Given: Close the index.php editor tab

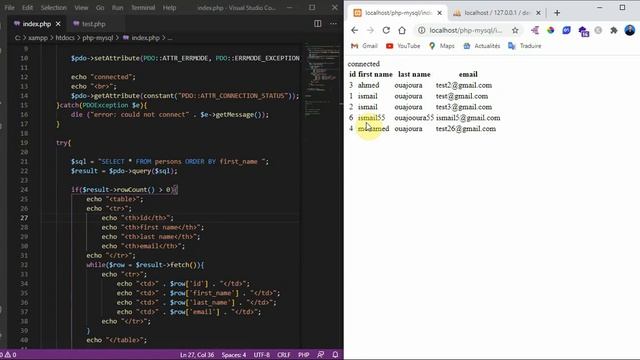Looking at the screenshot, I should (58, 24).
